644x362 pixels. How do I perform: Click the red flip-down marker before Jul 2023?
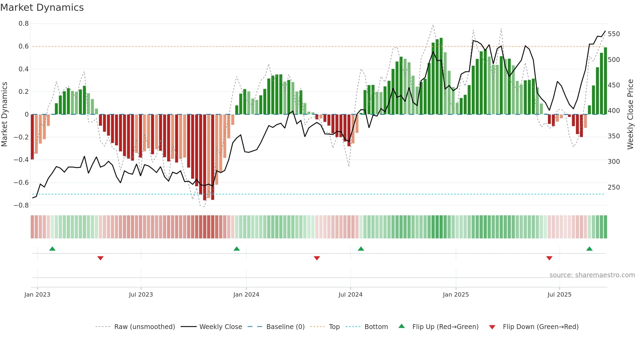(x=100, y=258)
